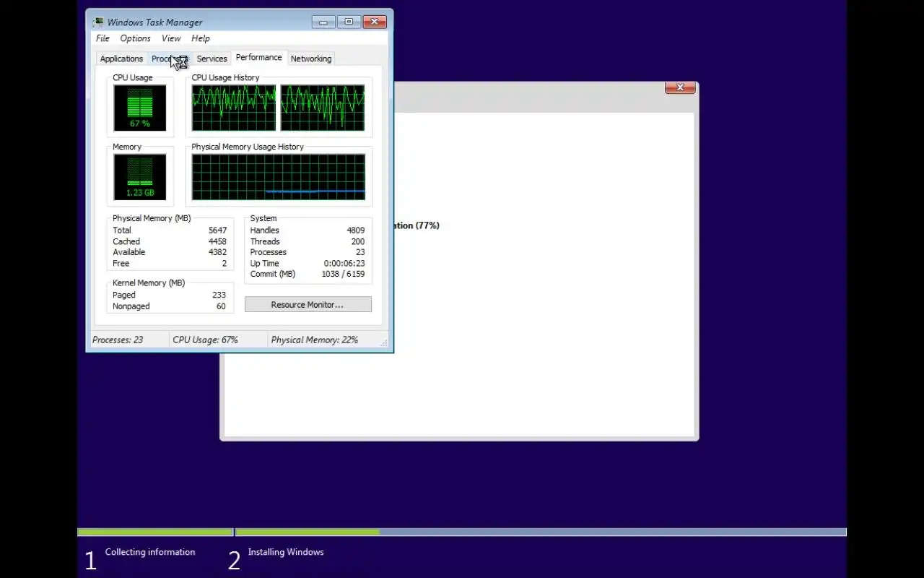The height and width of the screenshot is (578, 924).
Task: Open the Options menu
Action: (x=135, y=38)
